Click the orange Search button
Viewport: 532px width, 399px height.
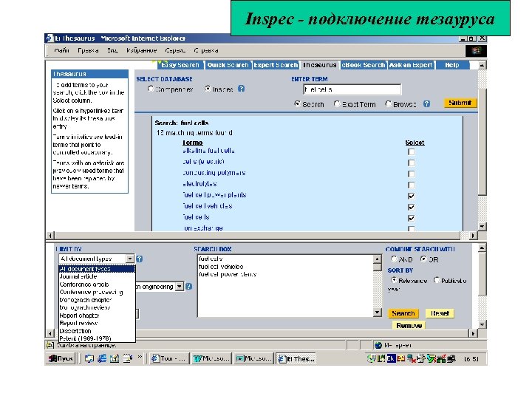[403, 313]
